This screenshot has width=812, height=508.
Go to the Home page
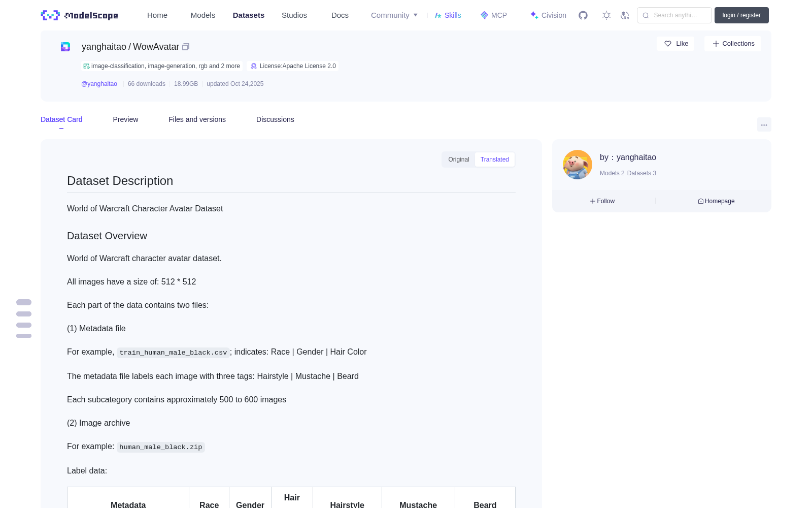pyautogui.click(x=157, y=15)
